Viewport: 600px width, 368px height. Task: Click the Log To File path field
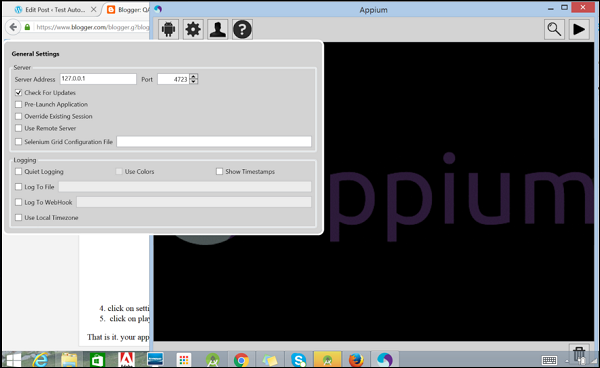[185, 187]
